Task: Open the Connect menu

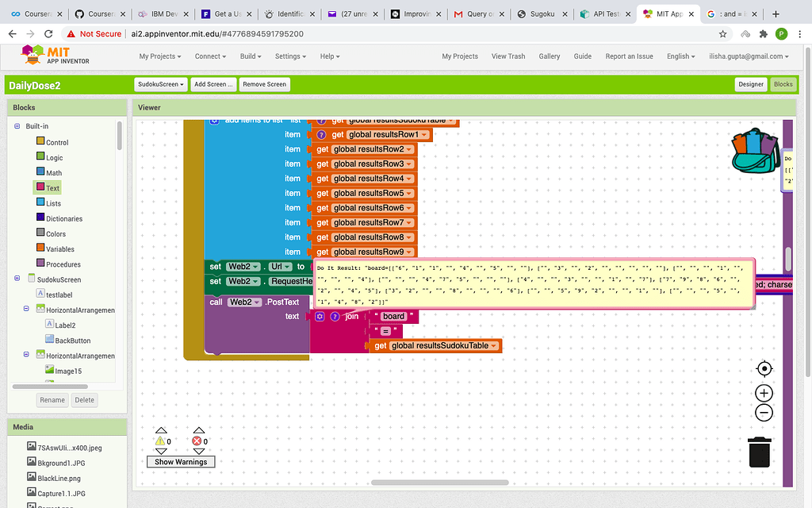Action: (x=210, y=56)
